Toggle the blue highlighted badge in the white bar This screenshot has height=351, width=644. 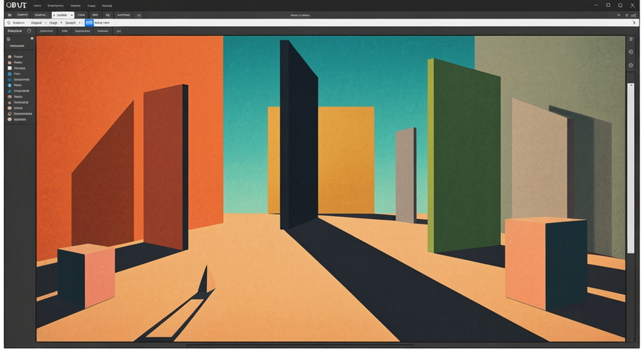click(x=89, y=22)
